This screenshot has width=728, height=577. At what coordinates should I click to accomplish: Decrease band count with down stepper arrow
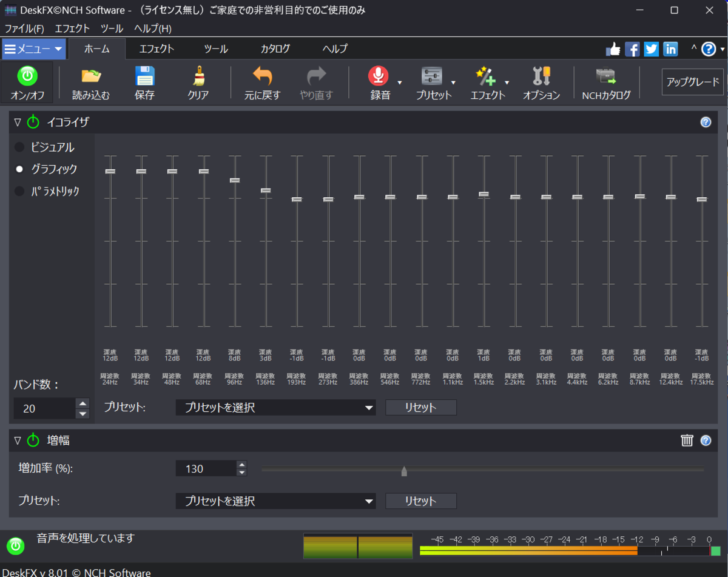click(x=83, y=414)
